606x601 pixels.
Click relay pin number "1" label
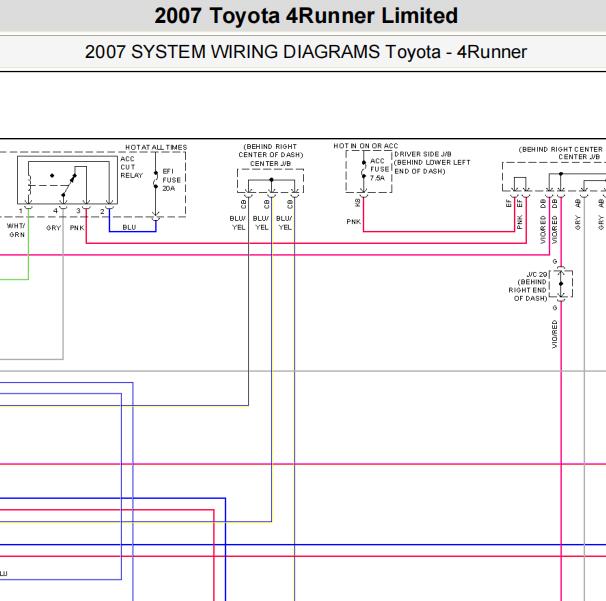21,211
